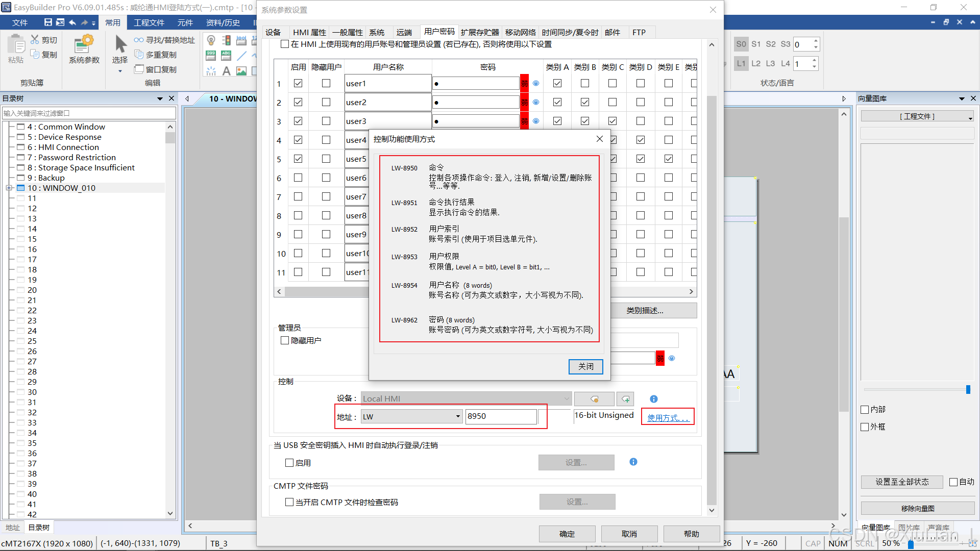980x551 pixels.
Task: Select the word lamp traffic-light icon
Action: [226, 40]
